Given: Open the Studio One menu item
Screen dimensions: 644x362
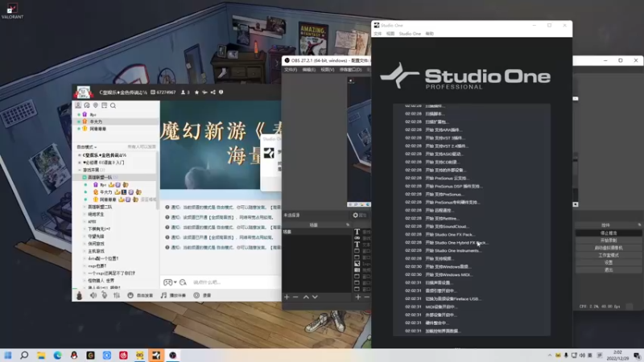Looking at the screenshot, I should tap(410, 34).
